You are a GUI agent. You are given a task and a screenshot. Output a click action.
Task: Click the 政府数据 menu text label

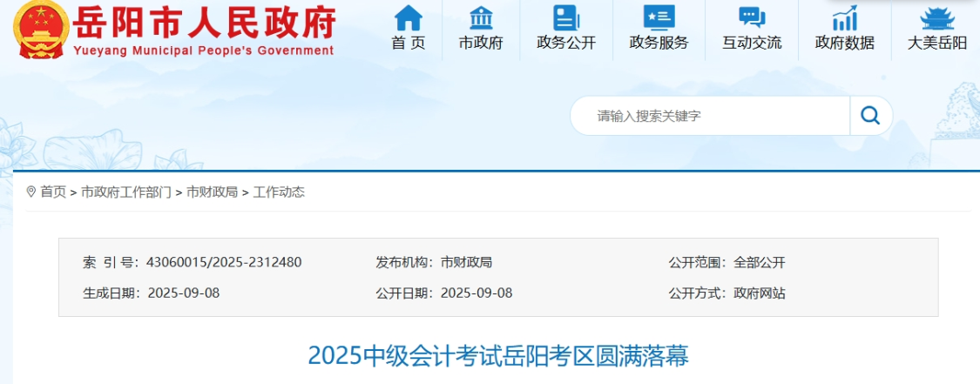tap(844, 43)
